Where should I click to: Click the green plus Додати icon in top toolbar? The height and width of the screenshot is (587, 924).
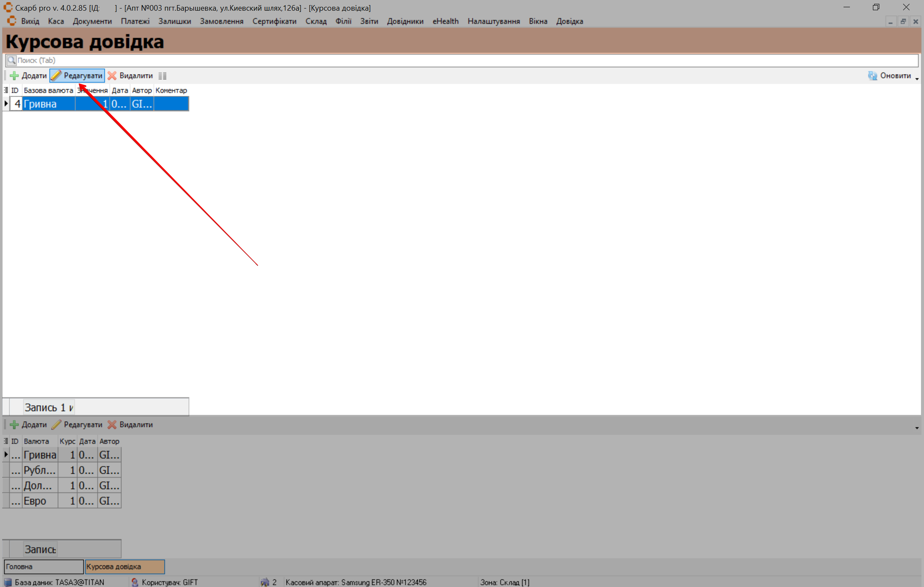[14, 76]
